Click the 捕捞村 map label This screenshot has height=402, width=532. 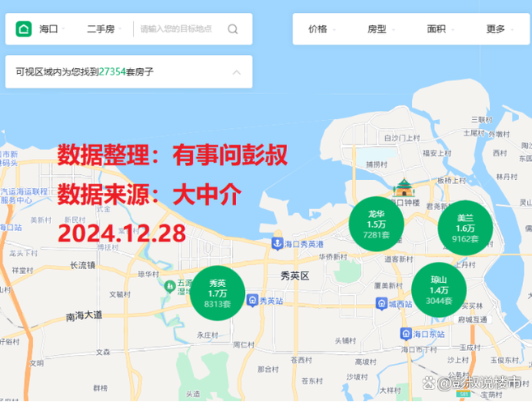(377, 165)
